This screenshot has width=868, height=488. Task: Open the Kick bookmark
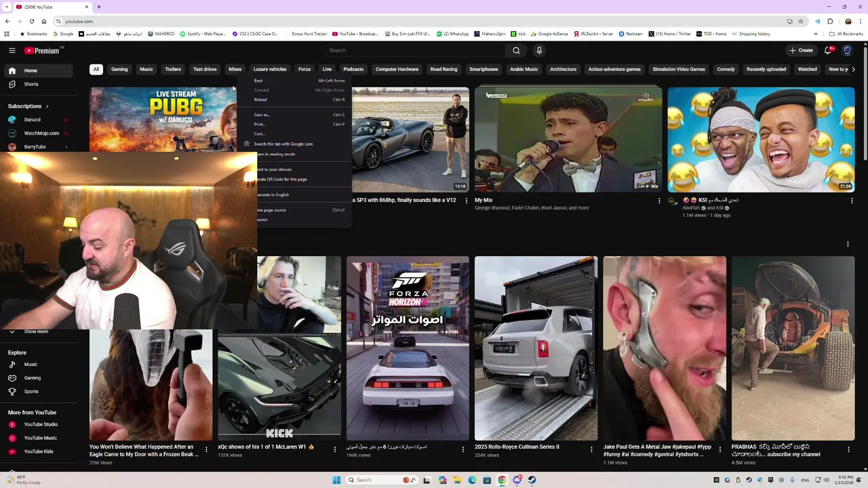(x=519, y=34)
